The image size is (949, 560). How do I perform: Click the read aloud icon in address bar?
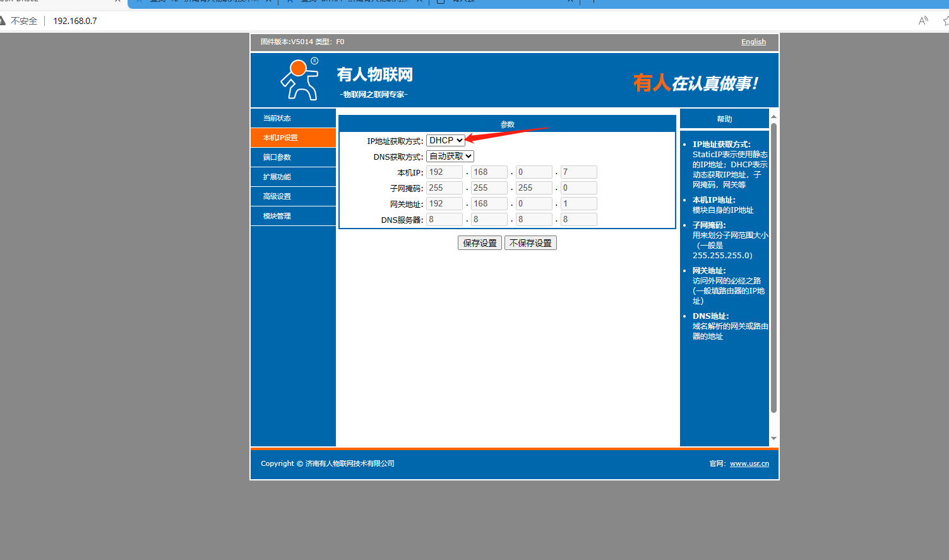coord(923,21)
